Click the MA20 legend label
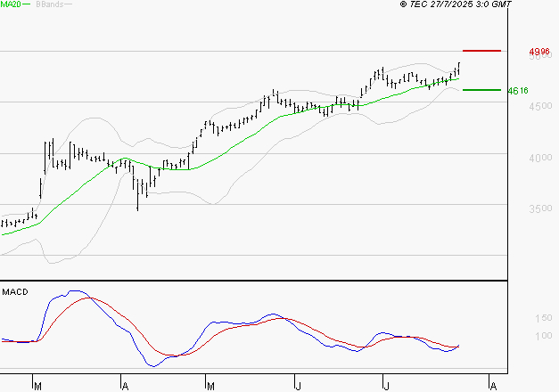 click(x=11, y=4)
